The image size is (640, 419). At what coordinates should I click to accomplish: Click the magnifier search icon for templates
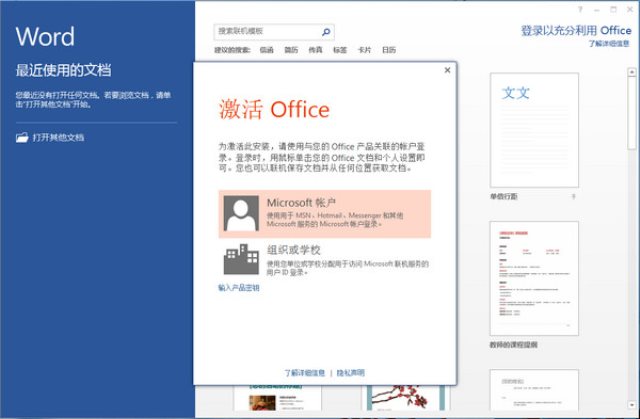(x=326, y=32)
